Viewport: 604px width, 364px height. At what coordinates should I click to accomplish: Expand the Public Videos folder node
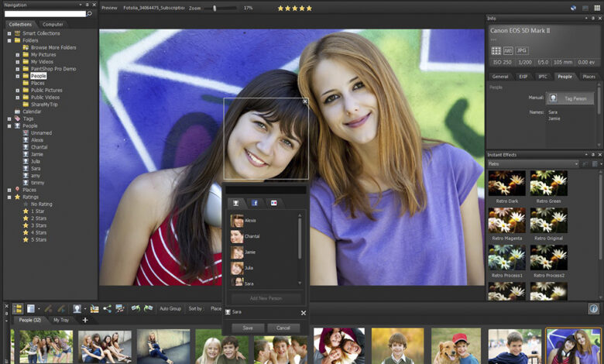(x=18, y=98)
